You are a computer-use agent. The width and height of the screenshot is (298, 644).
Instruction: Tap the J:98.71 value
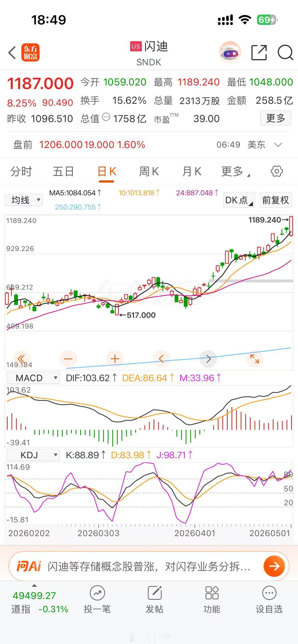click(x=174, y=455)
